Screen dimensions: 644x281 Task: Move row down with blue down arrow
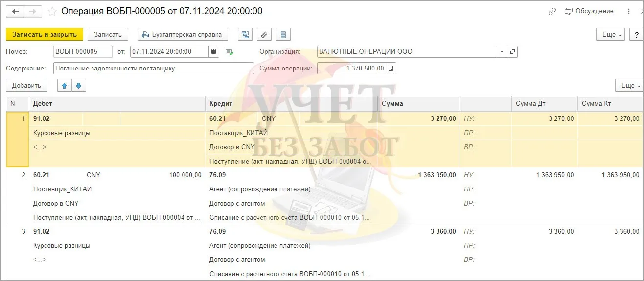pyautogui.click(x=78, y=86)
